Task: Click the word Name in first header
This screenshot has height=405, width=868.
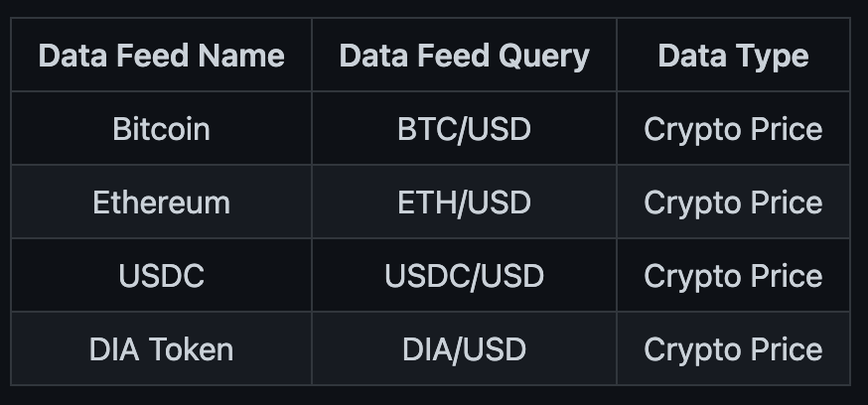Action: click(x=241, y=56)
